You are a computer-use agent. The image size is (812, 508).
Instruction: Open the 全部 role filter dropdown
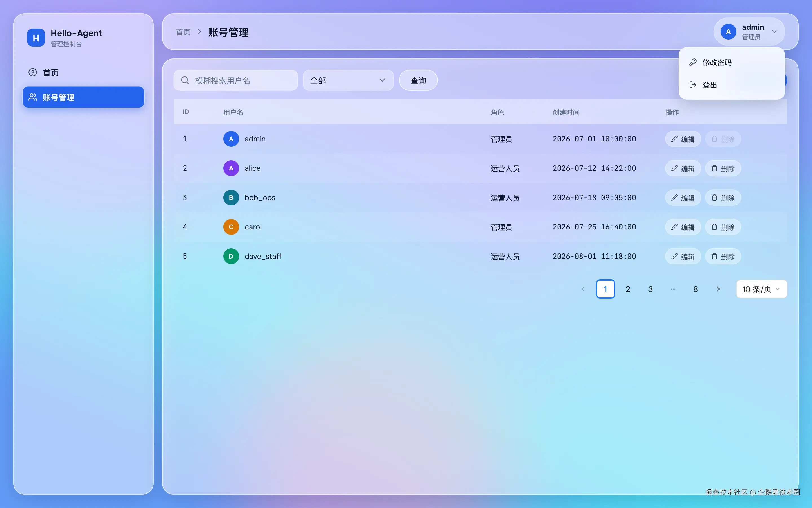[x=348, y=80]
